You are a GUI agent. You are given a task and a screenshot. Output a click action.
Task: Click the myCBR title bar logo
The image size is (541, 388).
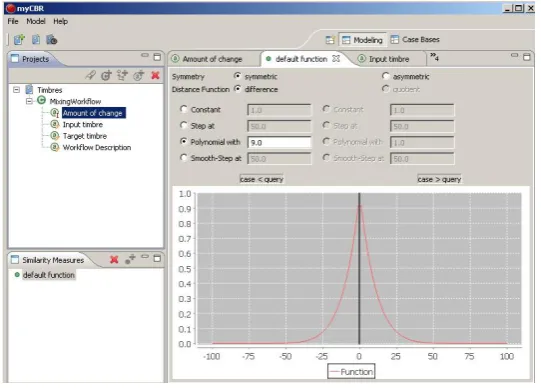pyautogui.click(x=11, y=8)
